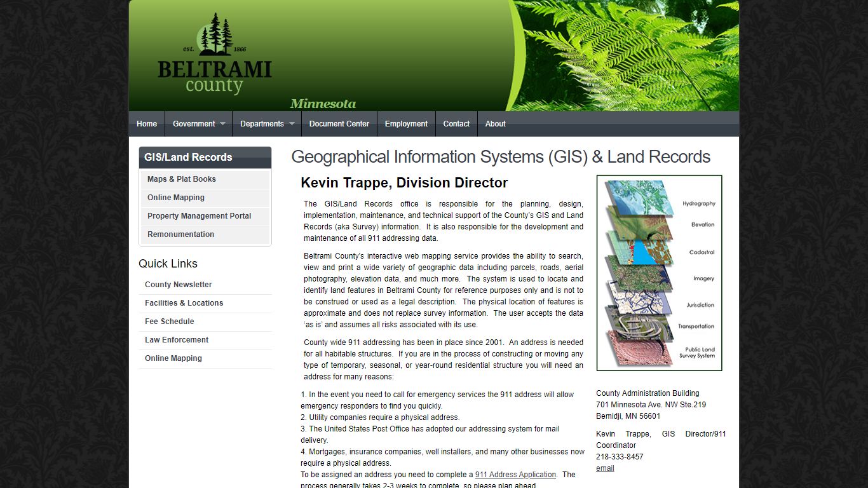
Task: Click the Kevin Trappe, Division Director heading
Action: tap(404, 183)
